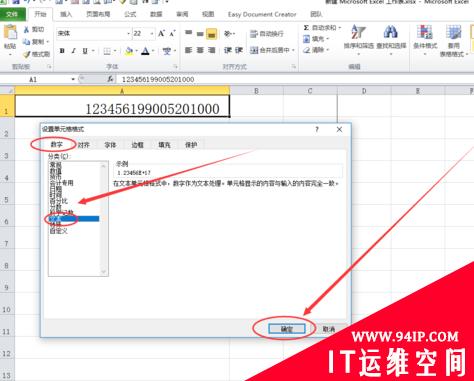Expand the font name dropdown

pyautogui.click(x=128, y=34)
